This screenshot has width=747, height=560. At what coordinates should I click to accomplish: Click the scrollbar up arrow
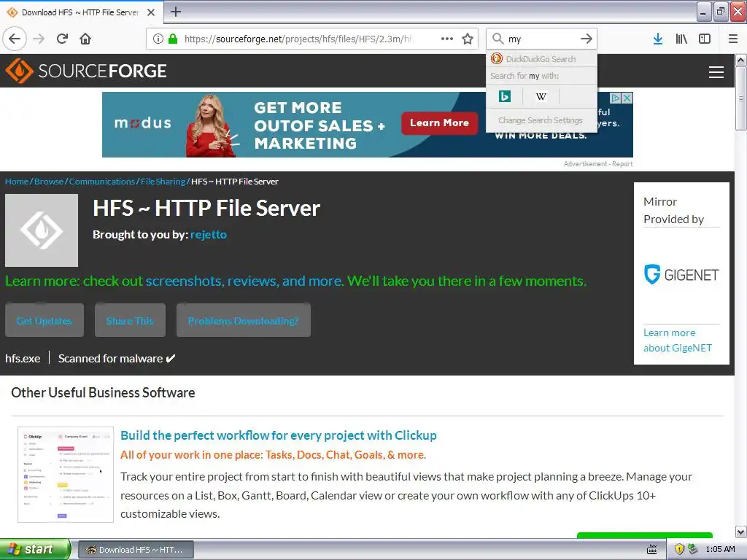click(740, 60)
